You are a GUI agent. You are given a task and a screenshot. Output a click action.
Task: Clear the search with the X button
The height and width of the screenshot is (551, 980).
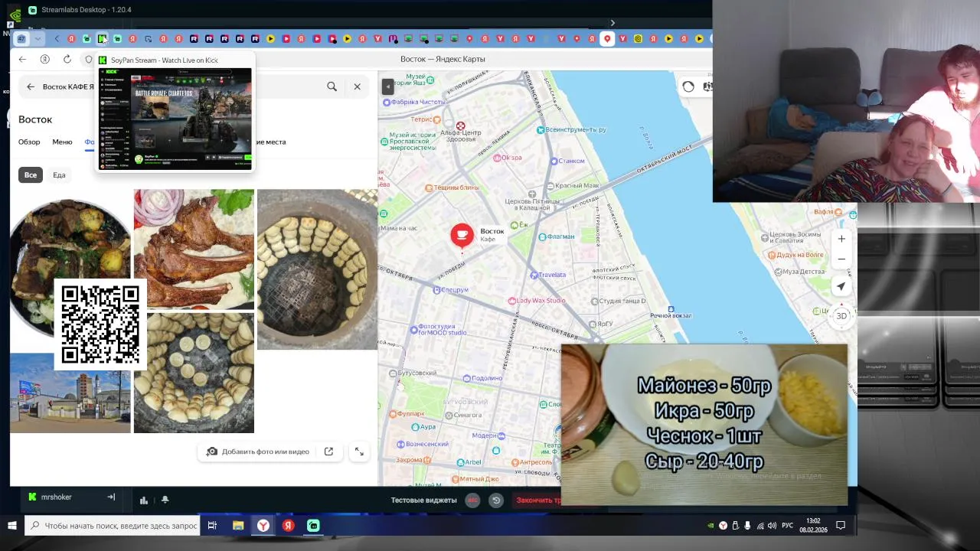coord(357,86)
